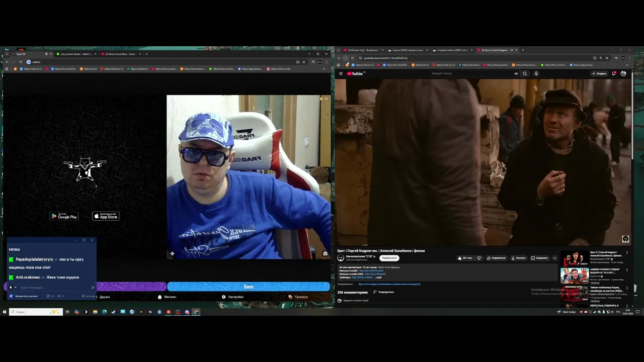Open the 'Премиум' premium menu item
The image size is (644, 362).
pyautogui.click(x=298, y=297)
